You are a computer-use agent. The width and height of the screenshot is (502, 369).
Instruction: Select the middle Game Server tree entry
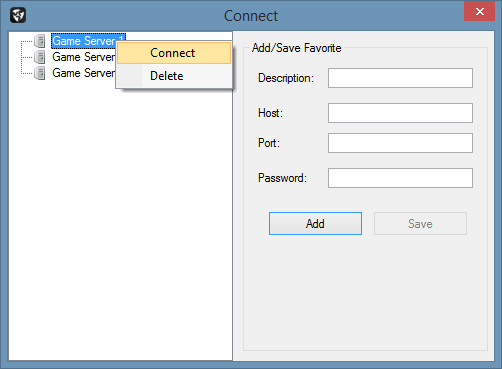coord(84,57)
